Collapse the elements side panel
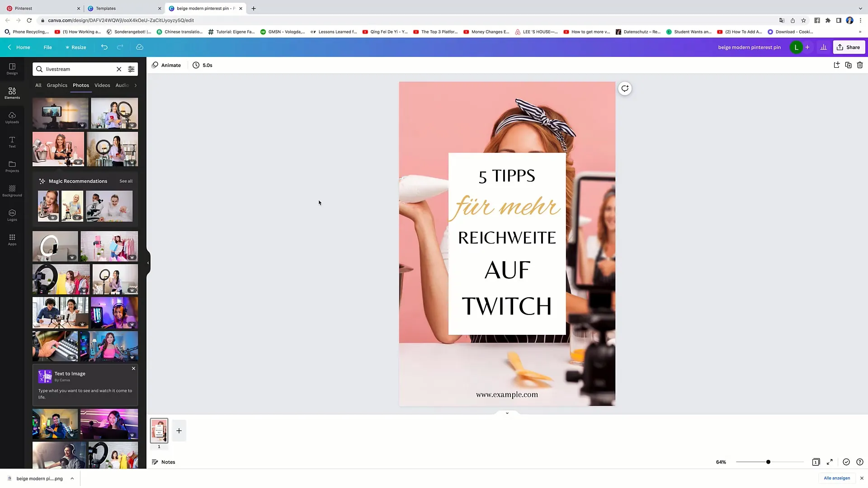This screenshot has width=868, height=488. 148,263
